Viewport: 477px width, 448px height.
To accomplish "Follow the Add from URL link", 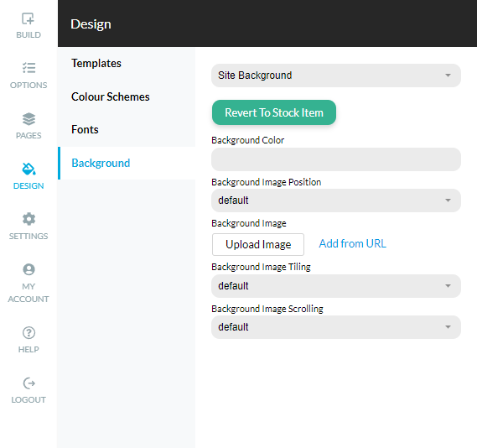I will [x=352, y=243].
